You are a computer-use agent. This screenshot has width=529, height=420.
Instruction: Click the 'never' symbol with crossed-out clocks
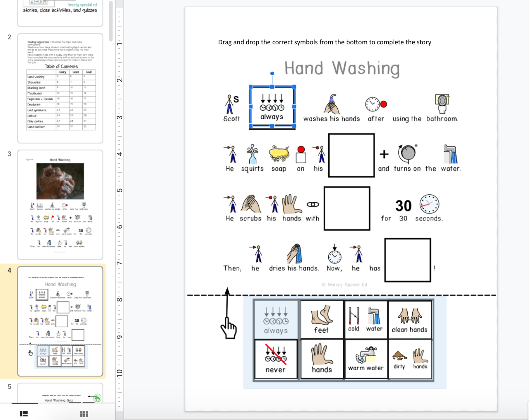275,359
